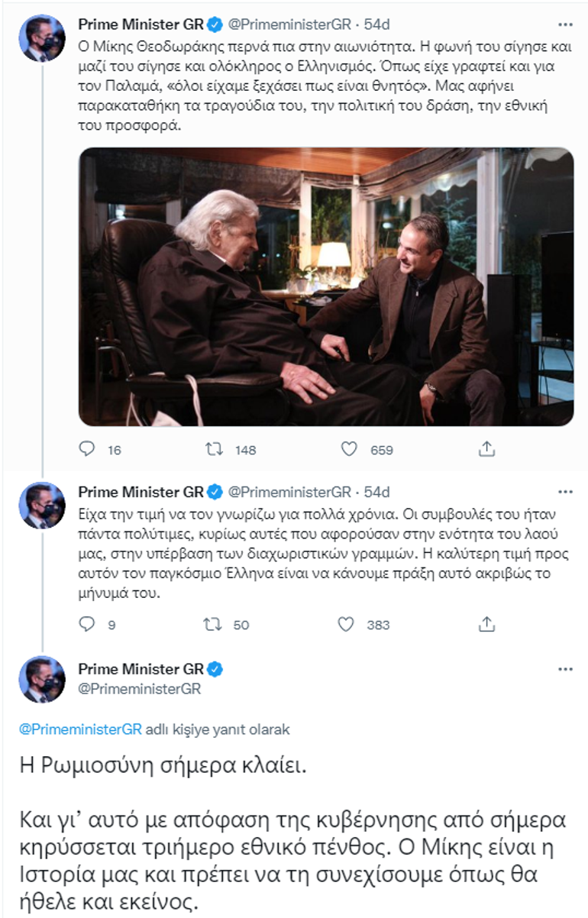The width and height of the screenshot is (588, 918).
Task: Share the first tweet with the photo
Action: [x=486, y=450]
